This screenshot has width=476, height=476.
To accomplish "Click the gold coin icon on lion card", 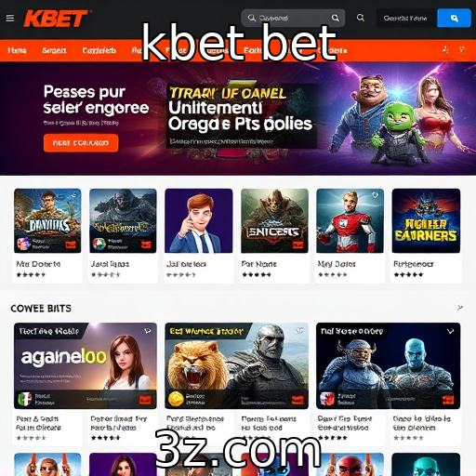I will point(176,399).
